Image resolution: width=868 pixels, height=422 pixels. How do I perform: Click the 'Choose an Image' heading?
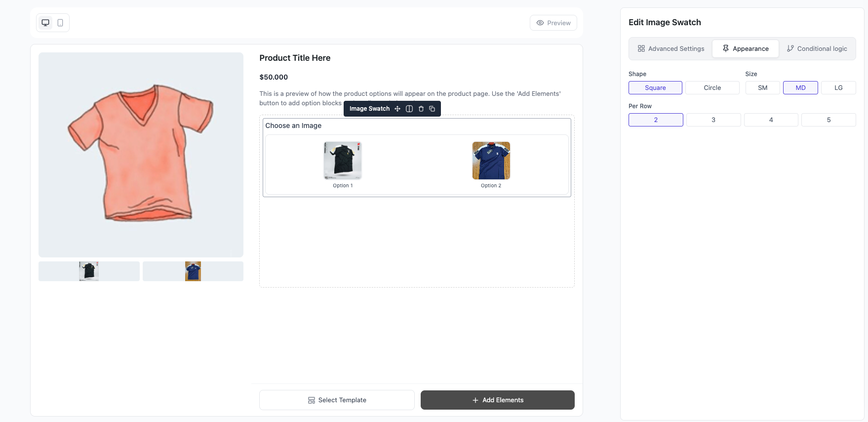pos(293,126)
